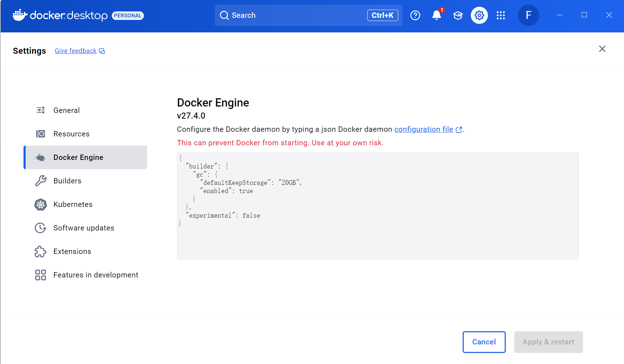Click the Builders wrench icon

pyautogui.click(x=41, y=181)
